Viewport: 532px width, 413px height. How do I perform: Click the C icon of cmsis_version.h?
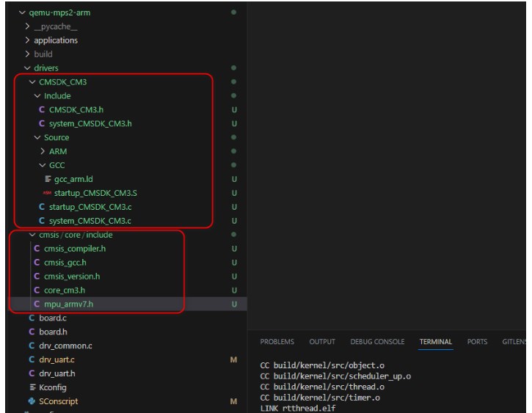click(37, 277)
